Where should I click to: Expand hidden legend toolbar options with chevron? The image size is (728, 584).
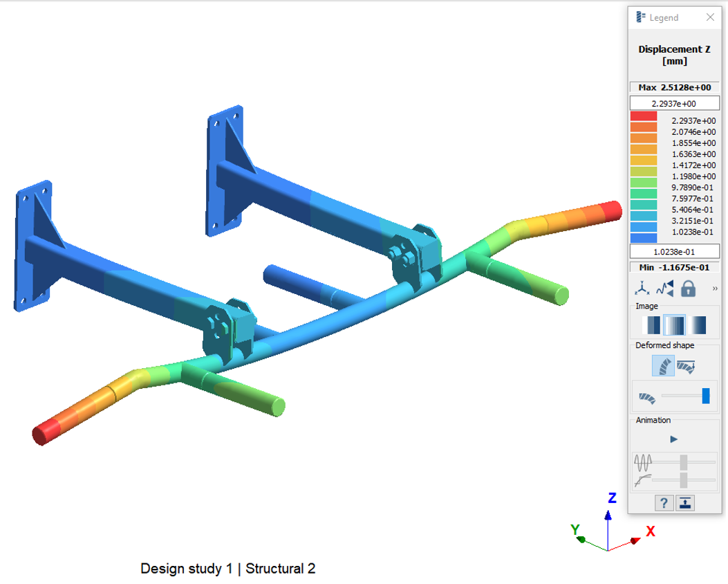click(715, 289)
